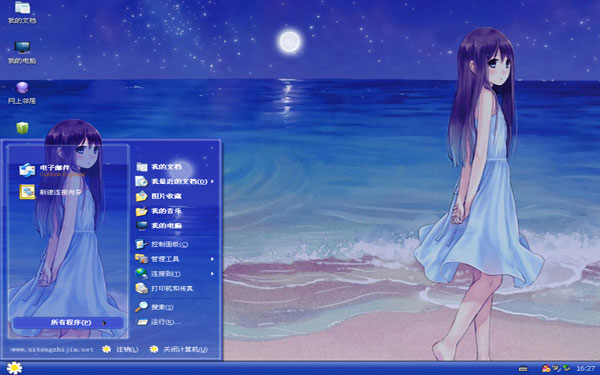
Task: Click the flower Start button on taskbar
Action: [14, 368]
